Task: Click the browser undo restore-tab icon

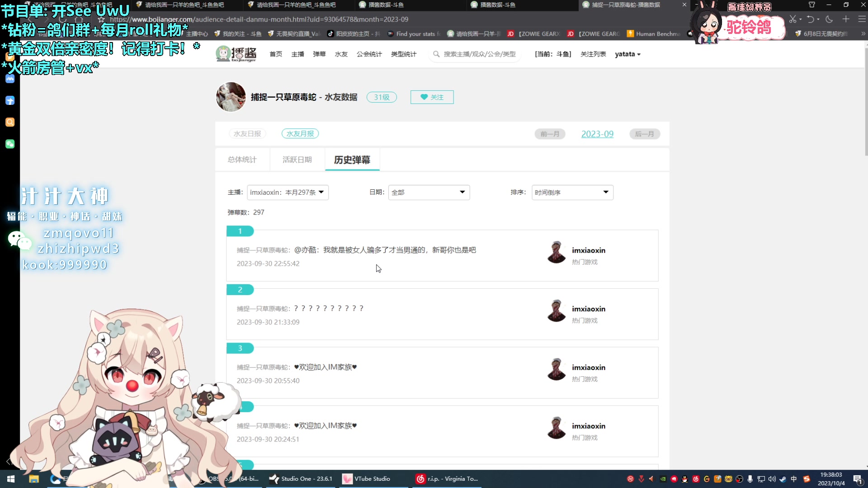Action: click(811, 19)
